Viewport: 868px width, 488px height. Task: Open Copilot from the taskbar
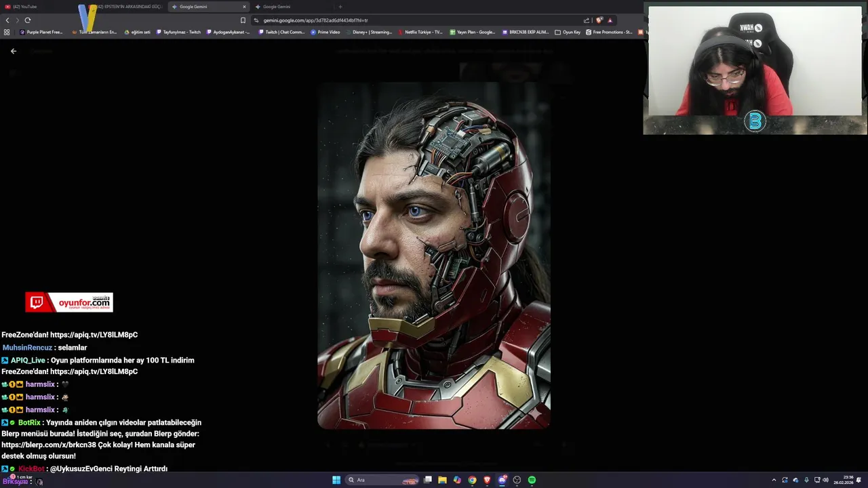pos(457,480)
